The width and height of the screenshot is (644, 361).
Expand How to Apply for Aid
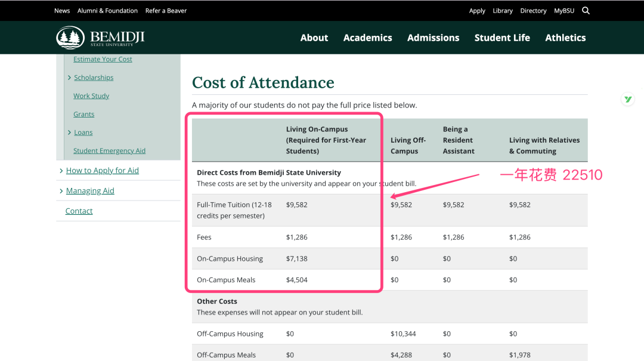pos(61,171)
